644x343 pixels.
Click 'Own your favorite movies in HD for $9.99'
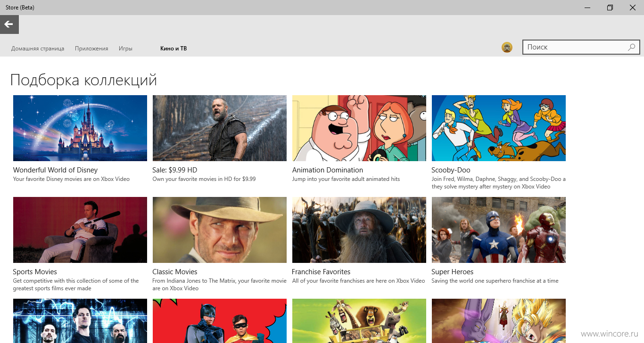(x=204, y=179)
